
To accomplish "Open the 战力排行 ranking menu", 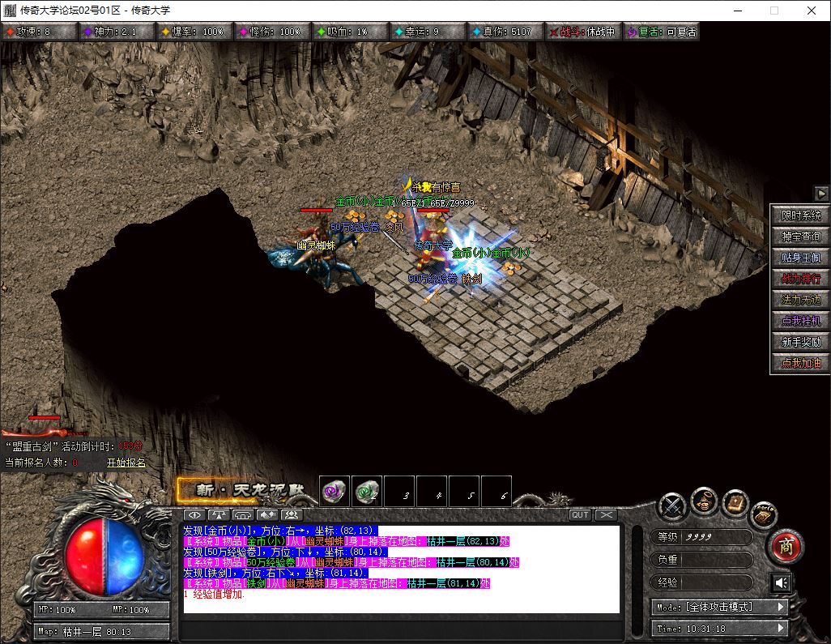I will [801, 279].
